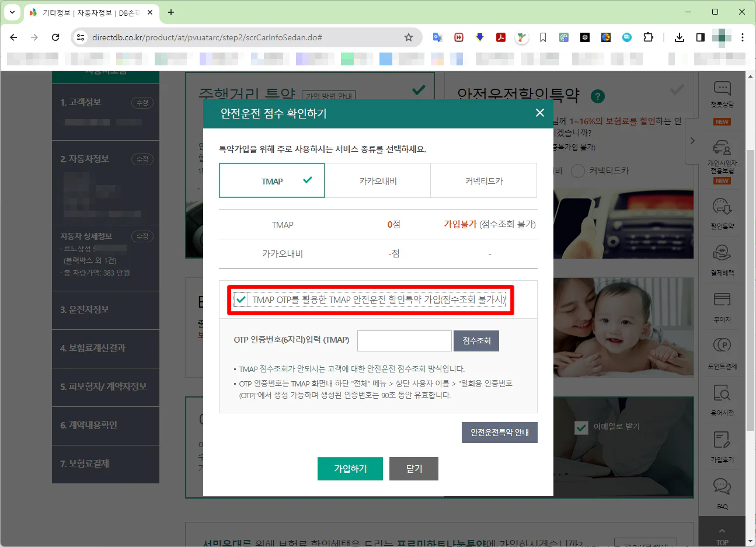Expand the right sidebar arrow chevron

click(692, 141)
